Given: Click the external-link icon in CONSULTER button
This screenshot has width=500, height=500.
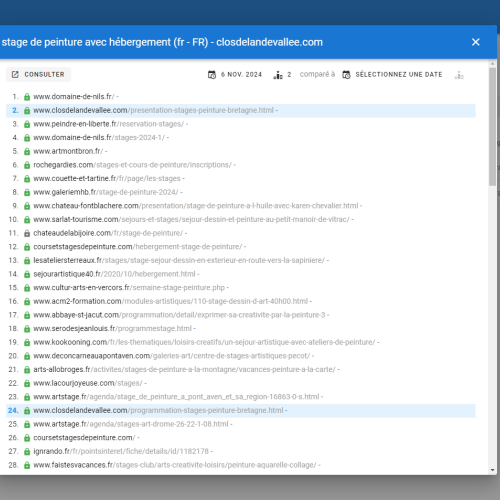Looking at the screenshot, I should pos(15,74).
